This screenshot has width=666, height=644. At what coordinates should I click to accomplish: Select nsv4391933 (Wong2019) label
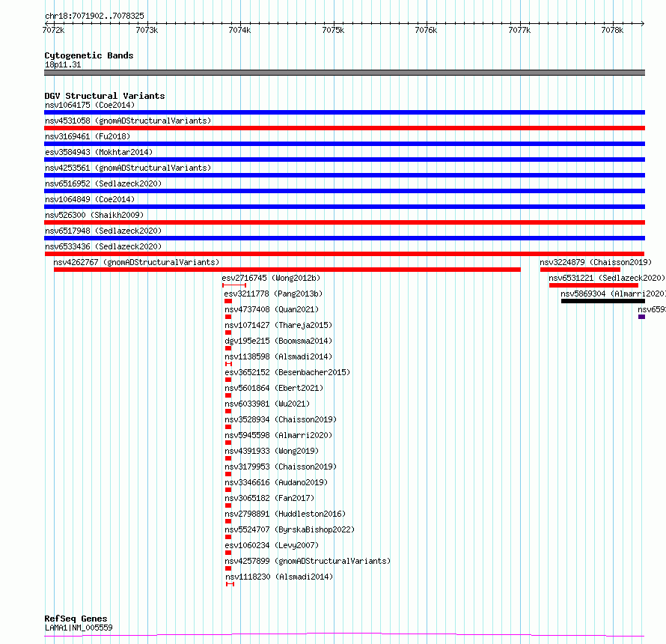(x=272, y=451)
